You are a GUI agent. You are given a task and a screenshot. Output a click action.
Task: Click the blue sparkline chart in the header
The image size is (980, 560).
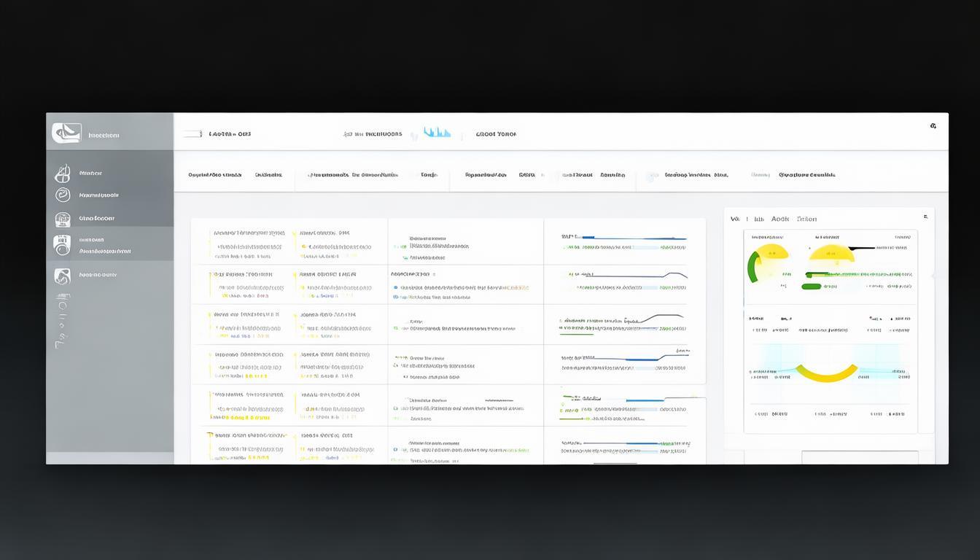437,133
